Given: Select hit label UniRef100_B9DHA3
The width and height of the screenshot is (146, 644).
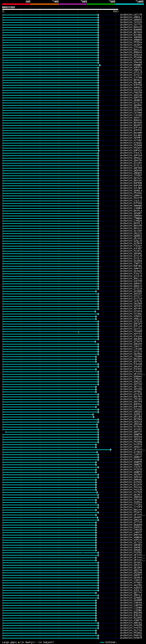Looking at the screenshot, I should click(131, 376).
